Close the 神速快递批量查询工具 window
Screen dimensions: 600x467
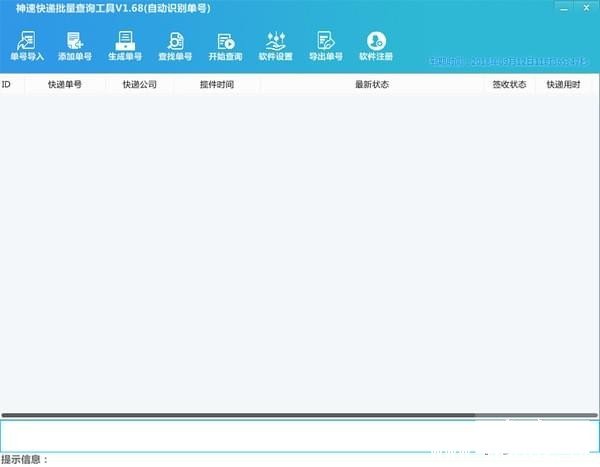pyautogui.click(x=587, y=7)
